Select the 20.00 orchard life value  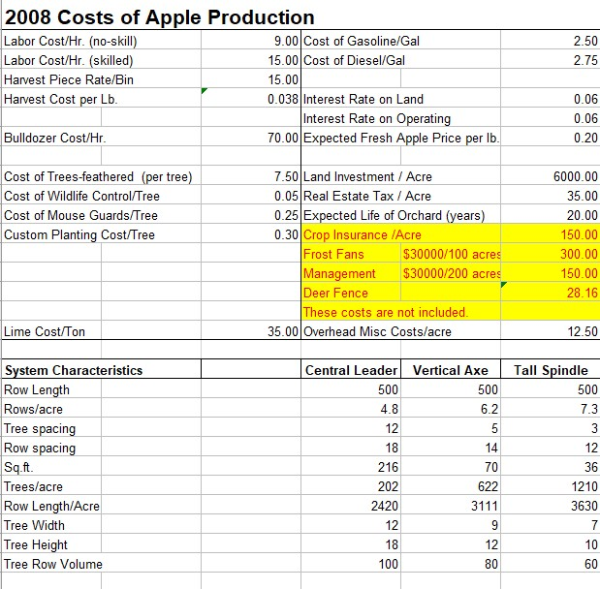[582, 215]
